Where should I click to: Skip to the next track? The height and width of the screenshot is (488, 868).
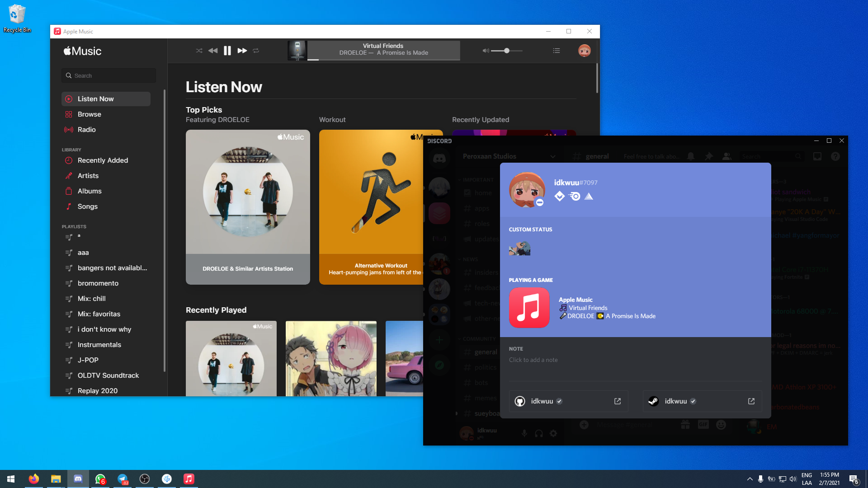coord(242,51)
